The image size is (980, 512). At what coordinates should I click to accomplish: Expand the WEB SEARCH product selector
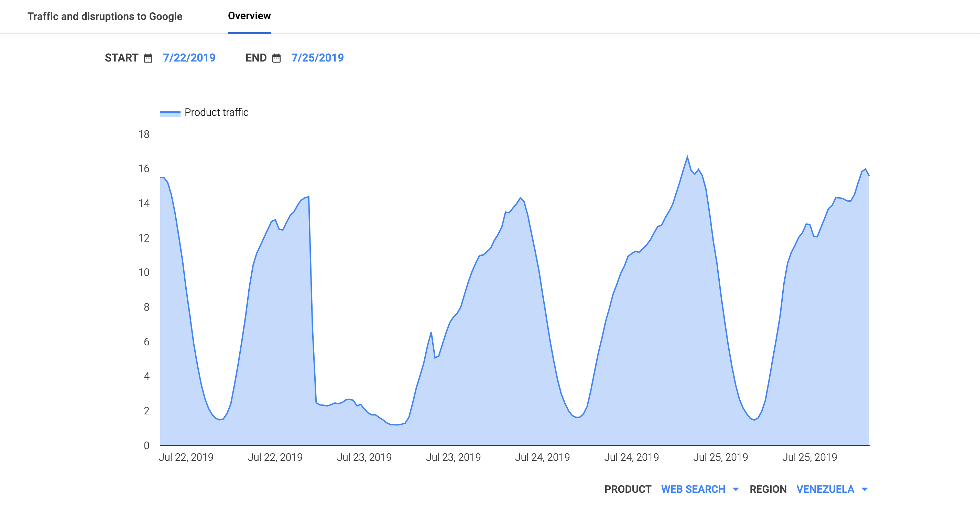[693, 489]
